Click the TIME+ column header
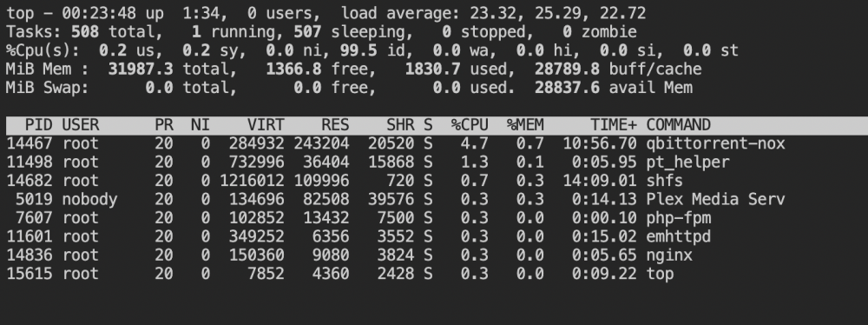Screen dimensions: 868x325 tap(614, 125)
